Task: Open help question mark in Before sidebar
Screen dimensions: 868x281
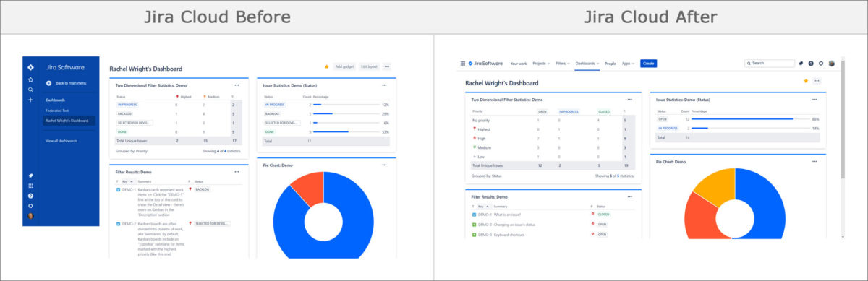Action: coord(30,196)
